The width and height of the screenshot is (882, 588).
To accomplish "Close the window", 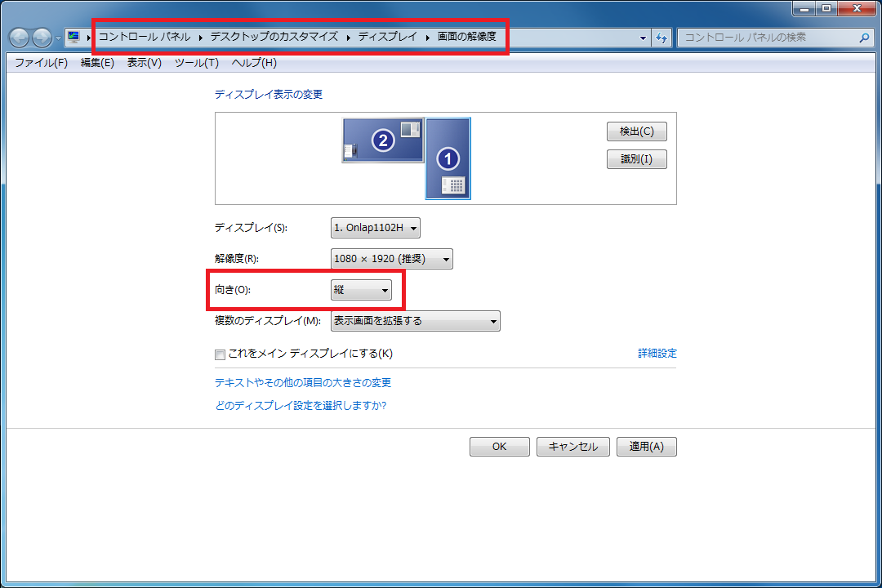I will [856, 8].
